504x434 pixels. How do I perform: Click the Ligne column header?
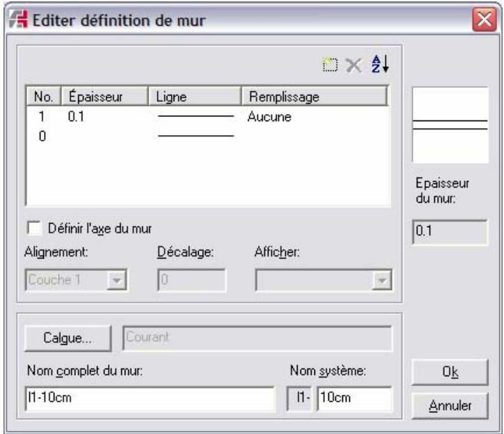coord(194,96)
